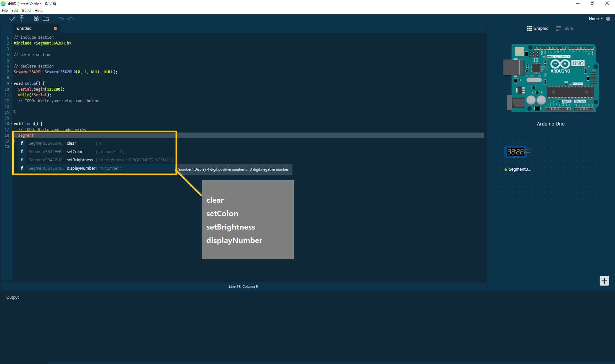Image resolution: width=615 pixels, height=364 pixels.
Task: Click the Arduino Uno board label
Action: (x=550, y=124)
